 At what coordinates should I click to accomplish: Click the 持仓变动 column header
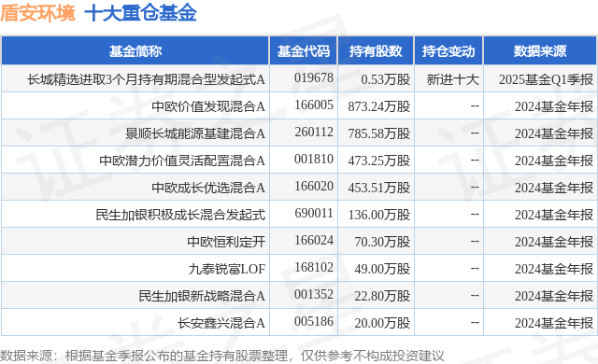448,51
